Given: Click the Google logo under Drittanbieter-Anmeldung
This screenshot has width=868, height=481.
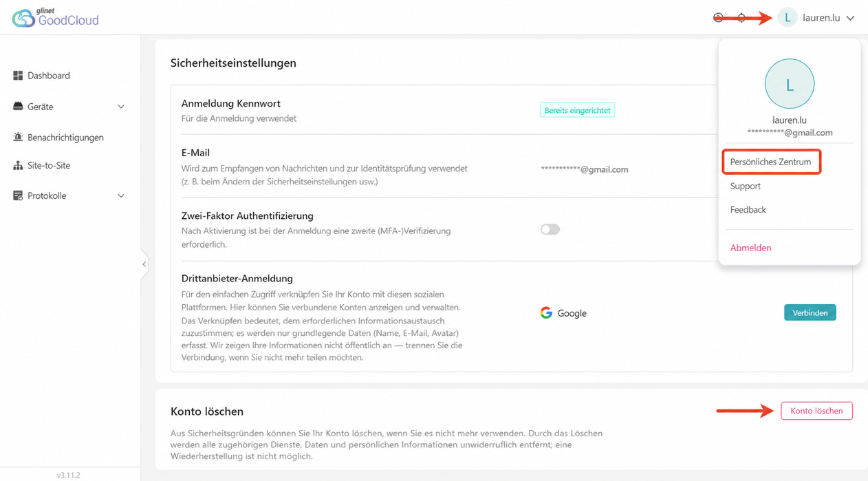Looking at the screenshot, I should [x=546, y=313].
